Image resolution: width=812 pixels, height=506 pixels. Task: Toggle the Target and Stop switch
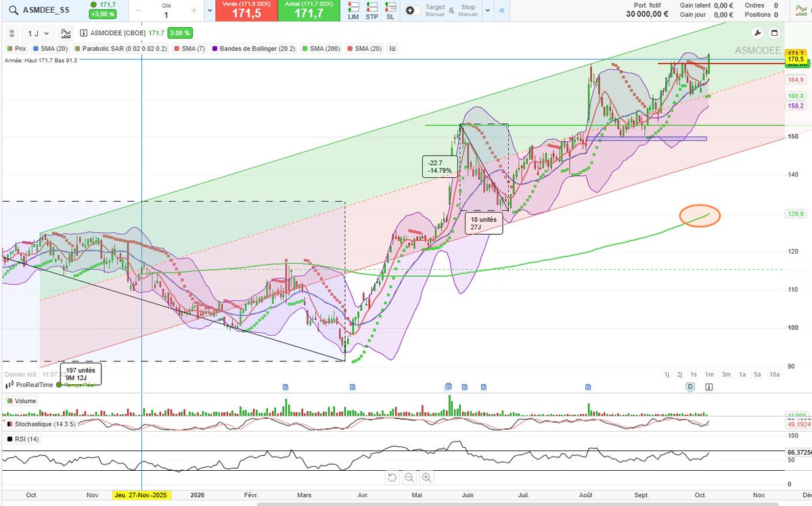414,10
